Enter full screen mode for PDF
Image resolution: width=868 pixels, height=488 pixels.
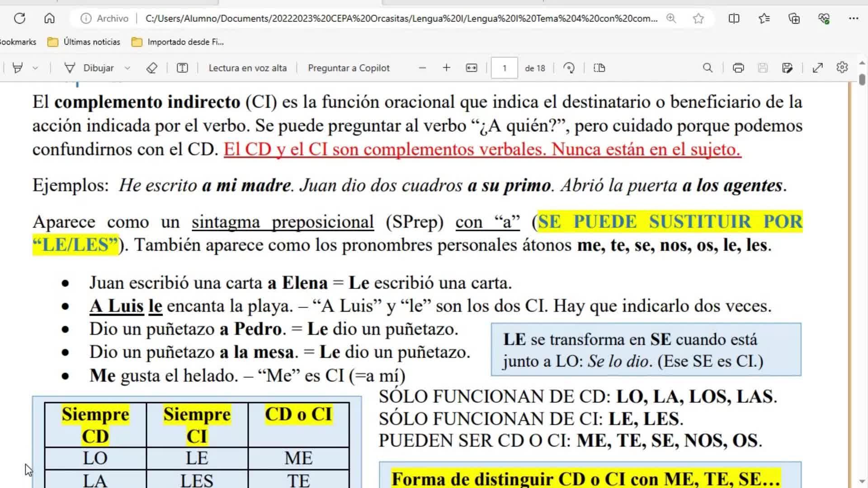click(x=817, y=68)
